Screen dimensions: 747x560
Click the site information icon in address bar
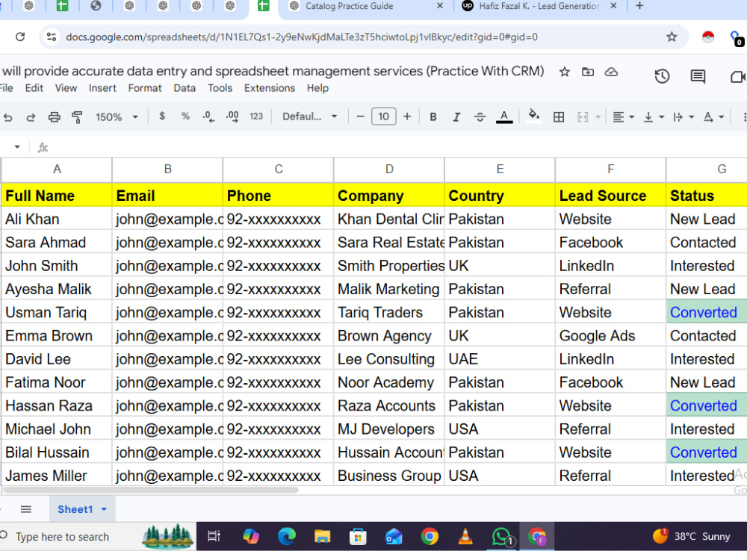coord(52,37)
